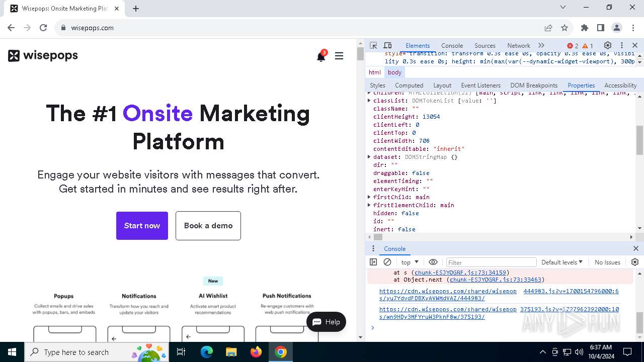This screenshot has width=644, height=362.
Task: Click the console Filter input field
Action: point(491,262)
